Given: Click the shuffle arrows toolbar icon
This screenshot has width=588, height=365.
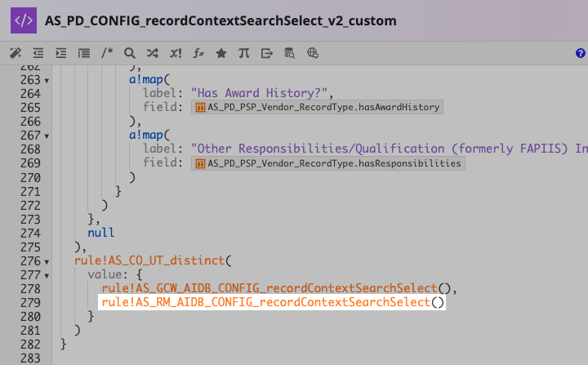Looking at the screenshot, I should pos(153,53).
